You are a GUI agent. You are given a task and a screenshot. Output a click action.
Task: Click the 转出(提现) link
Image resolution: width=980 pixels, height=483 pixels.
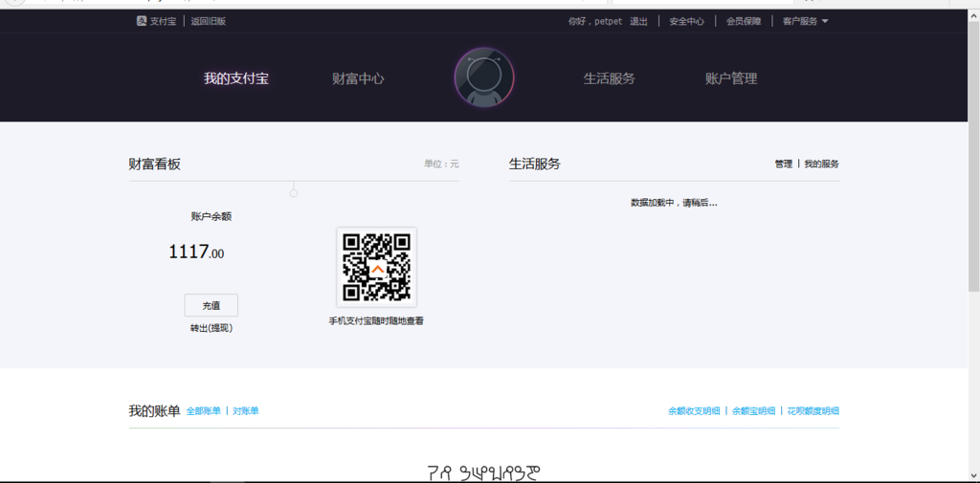coord(211,328)
